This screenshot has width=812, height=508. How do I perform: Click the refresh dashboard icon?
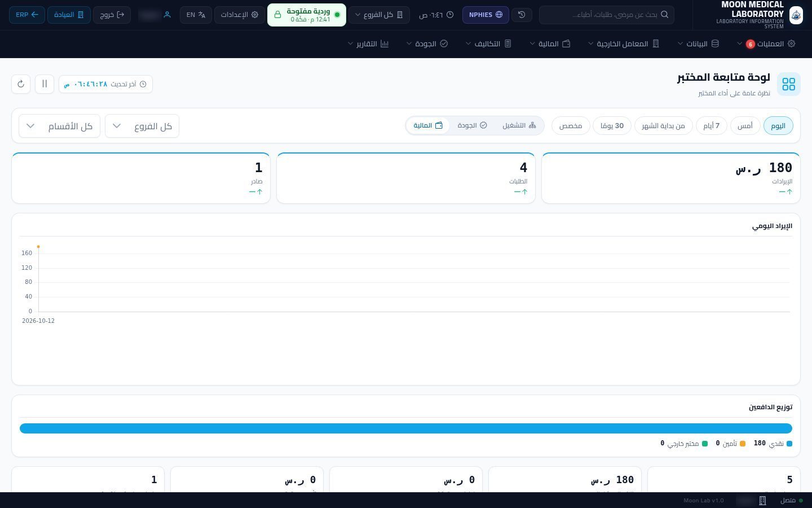point(21,84)
